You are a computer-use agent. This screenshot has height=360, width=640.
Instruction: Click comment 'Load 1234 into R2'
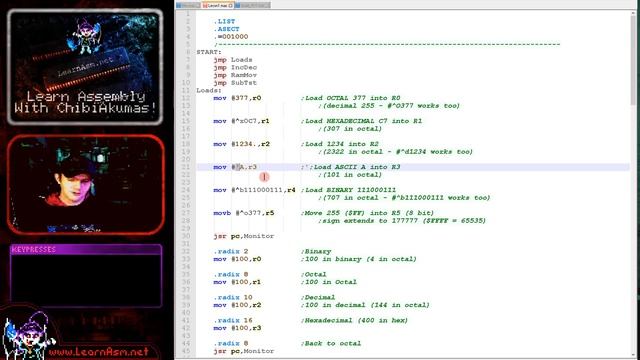340,144
